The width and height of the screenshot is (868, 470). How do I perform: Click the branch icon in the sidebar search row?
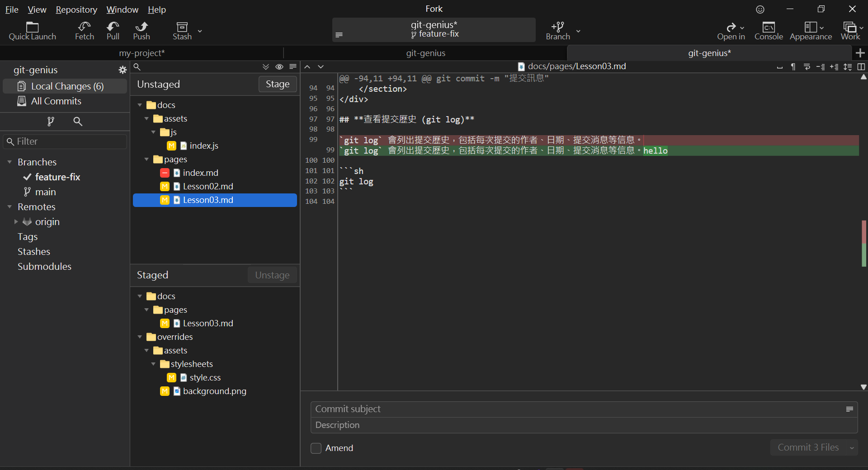tap(51, 121)
